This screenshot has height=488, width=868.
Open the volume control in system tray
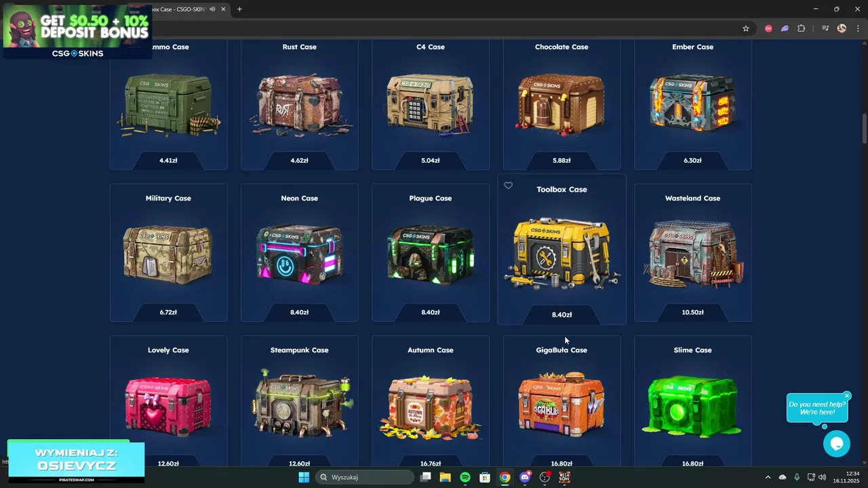(823, 477)
